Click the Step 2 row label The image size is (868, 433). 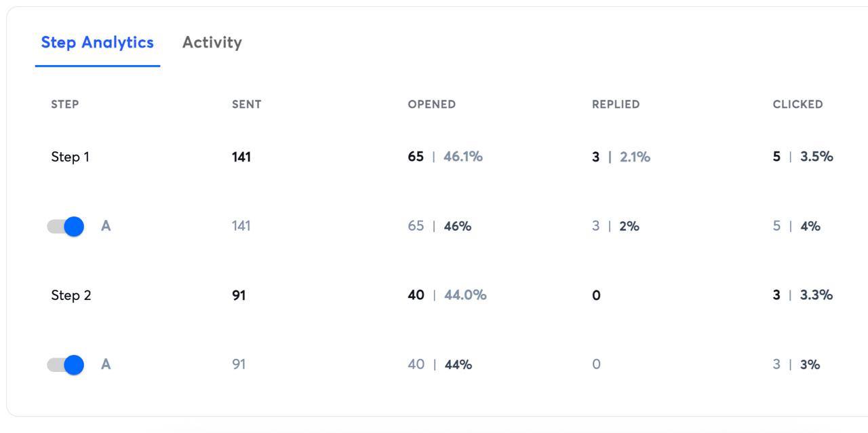71,295
